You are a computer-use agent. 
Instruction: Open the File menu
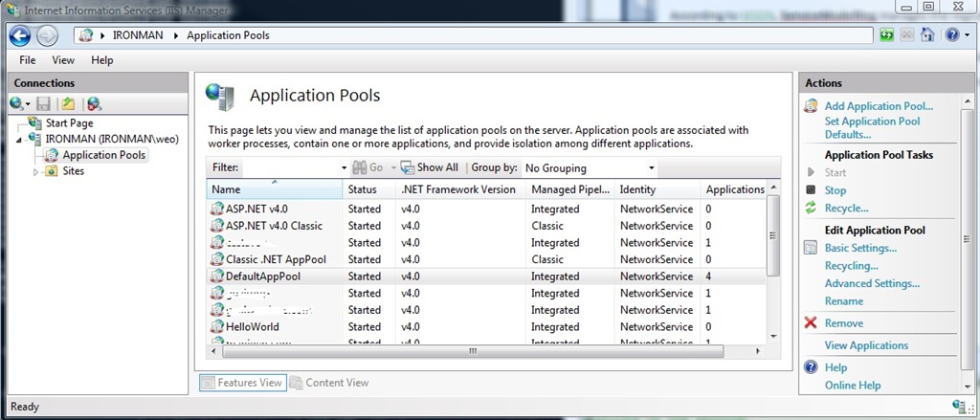click(x=28, y=60)
